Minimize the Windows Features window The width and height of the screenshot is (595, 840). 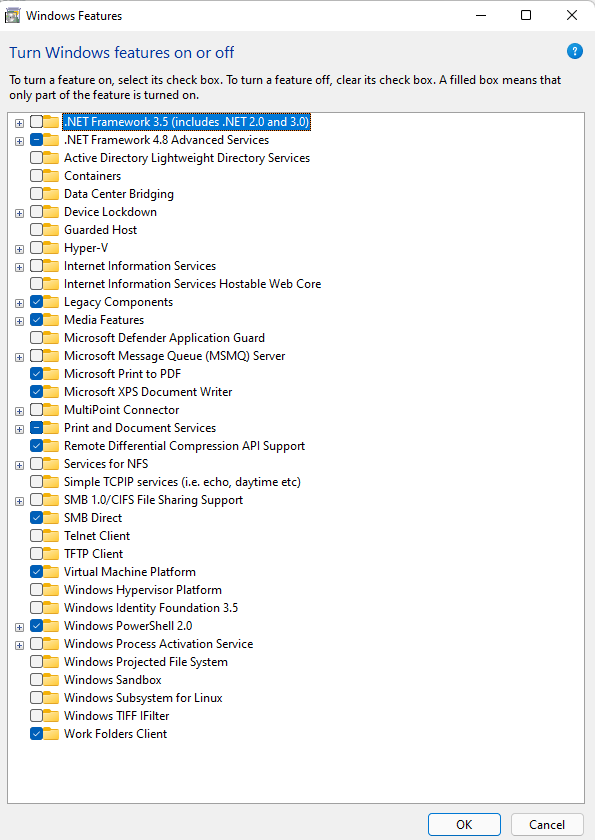[x=481, y=16]
